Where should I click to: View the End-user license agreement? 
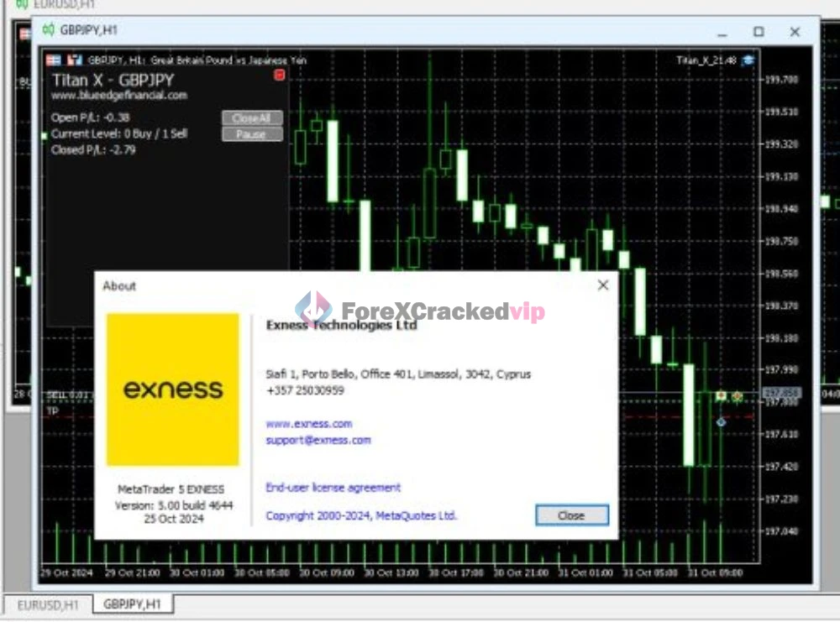[333, 487]
